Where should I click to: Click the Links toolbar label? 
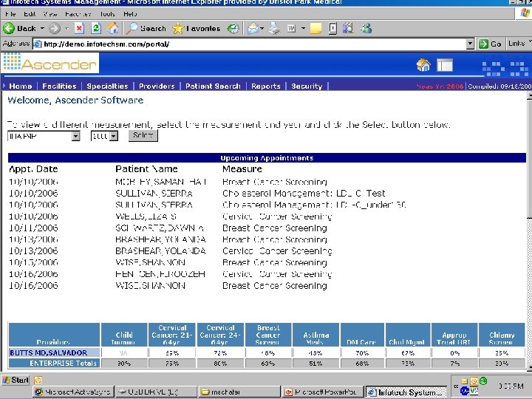click(x=516, y=44)
